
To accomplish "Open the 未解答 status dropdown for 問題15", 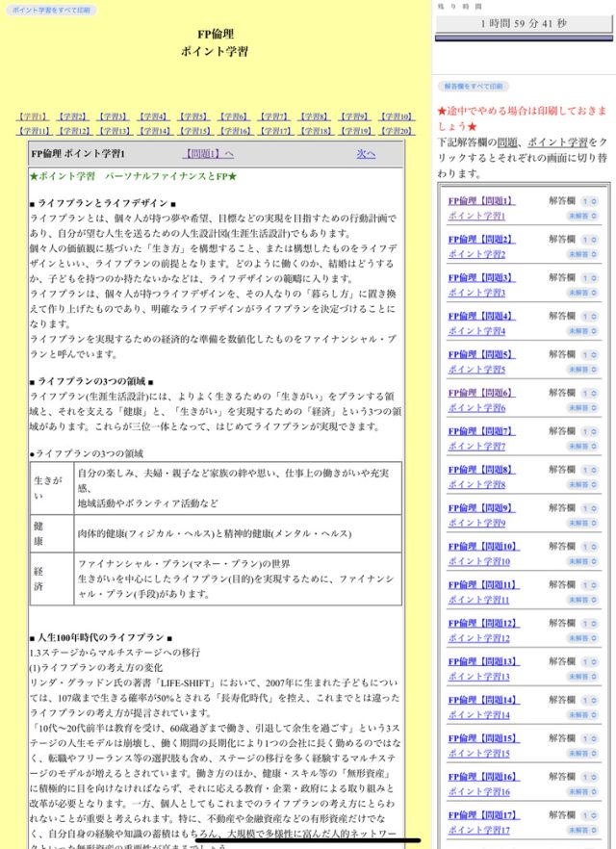I will pos(583,753).
